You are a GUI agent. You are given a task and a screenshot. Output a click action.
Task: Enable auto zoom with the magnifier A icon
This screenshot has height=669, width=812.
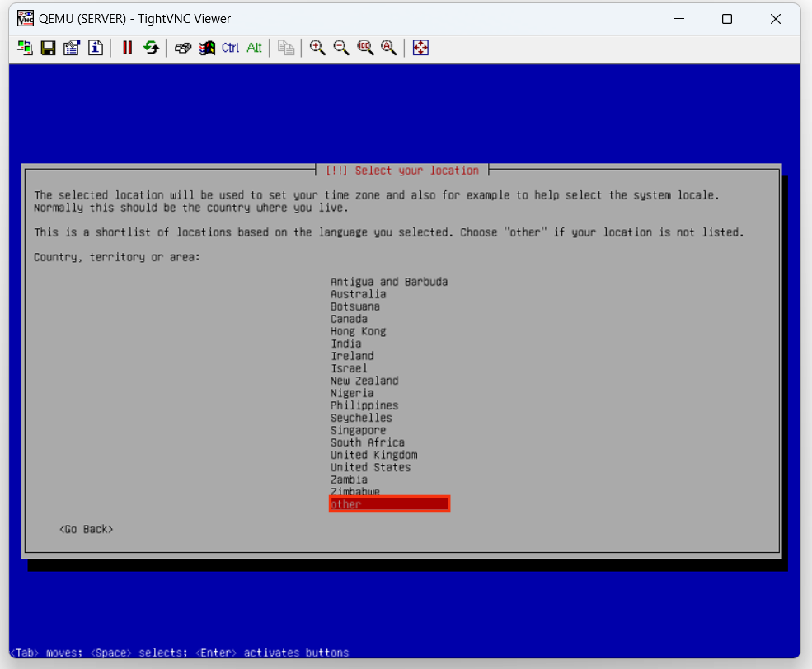[388, 48]
